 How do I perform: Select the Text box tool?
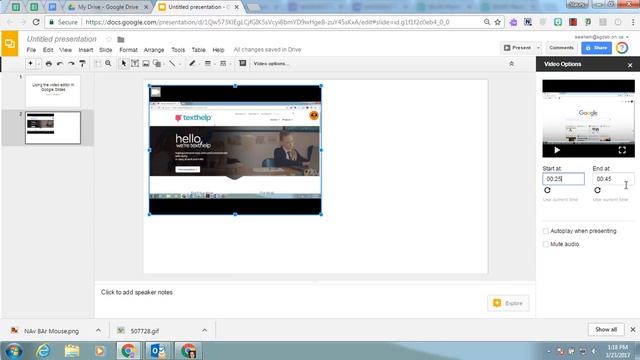(135, 64)
